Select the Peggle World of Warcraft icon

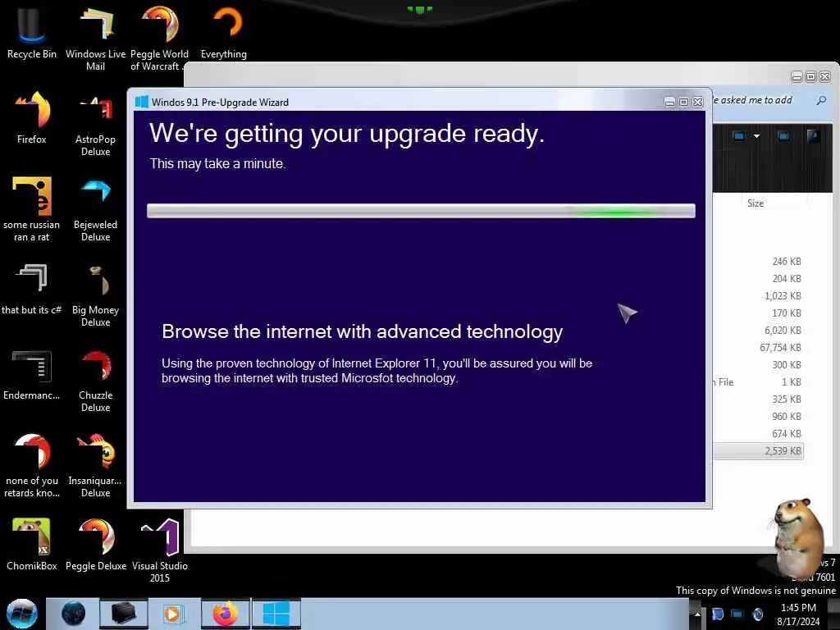tap(159, 38)
